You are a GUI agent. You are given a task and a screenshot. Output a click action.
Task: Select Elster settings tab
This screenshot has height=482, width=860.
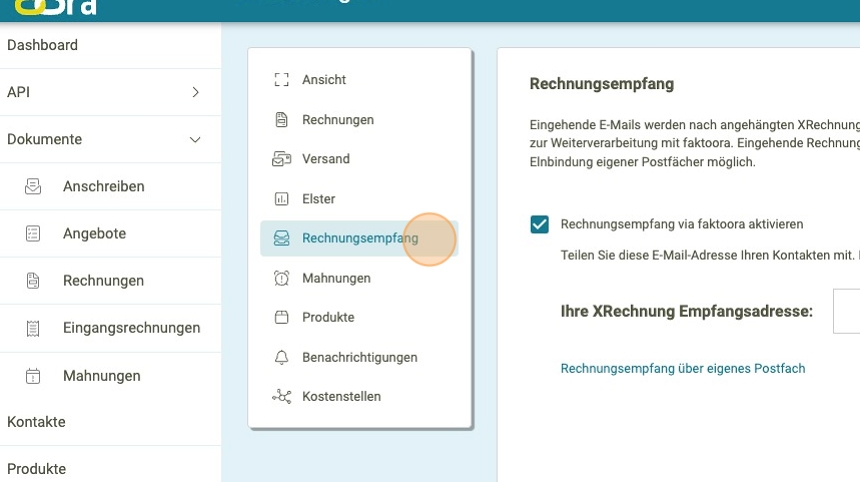click(x=359, y=199)
